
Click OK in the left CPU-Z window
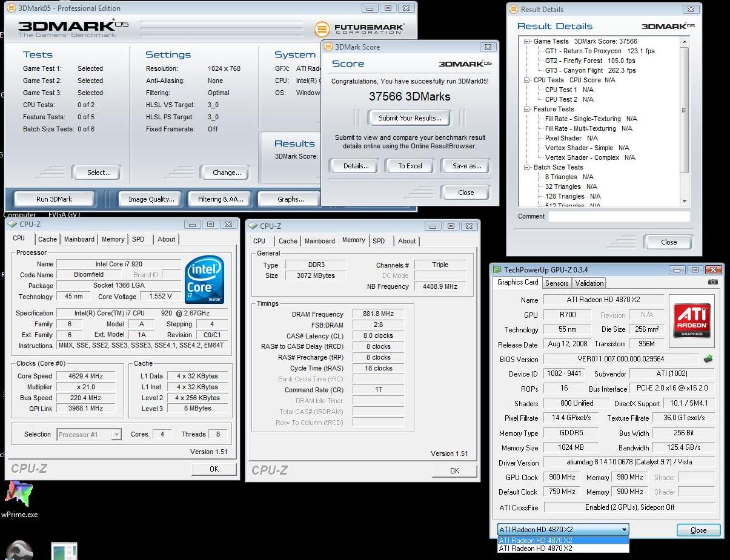pos(214,469)
